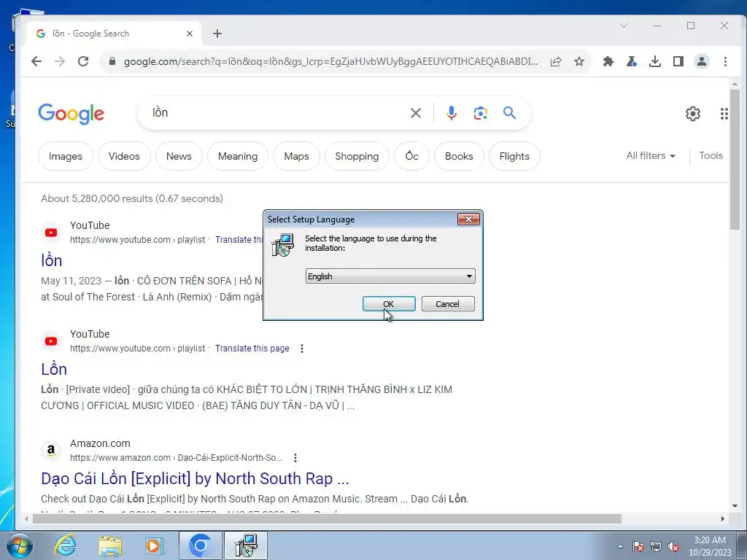Screen dimensions: 747x560
Task: Switch to the setup installer taskbar button
Action: 246,545
